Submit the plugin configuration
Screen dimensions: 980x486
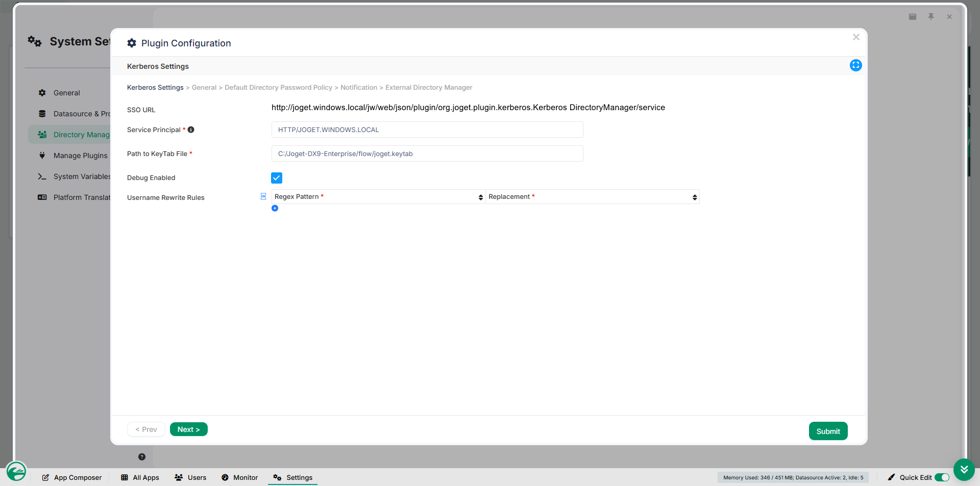[828, 431]
